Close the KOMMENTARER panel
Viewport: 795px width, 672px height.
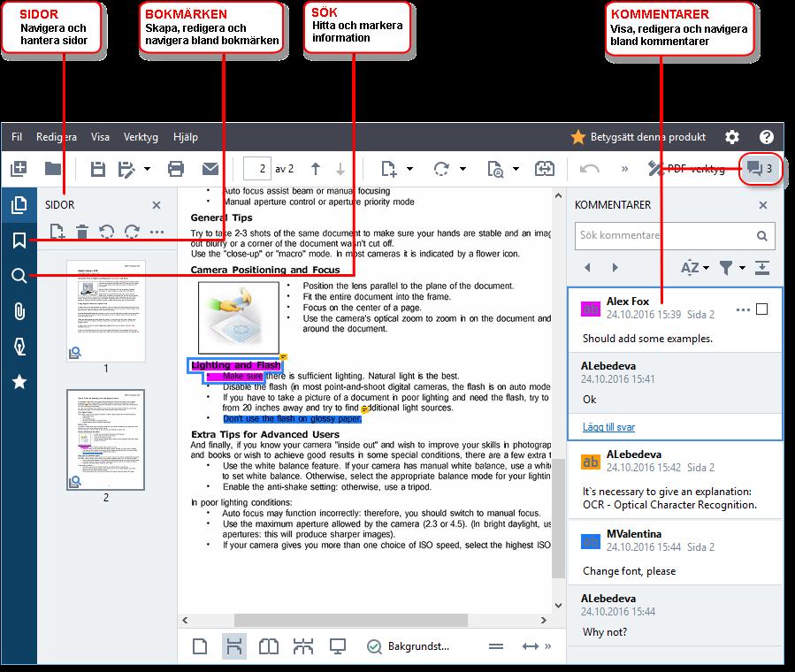[x=762, y=205]
